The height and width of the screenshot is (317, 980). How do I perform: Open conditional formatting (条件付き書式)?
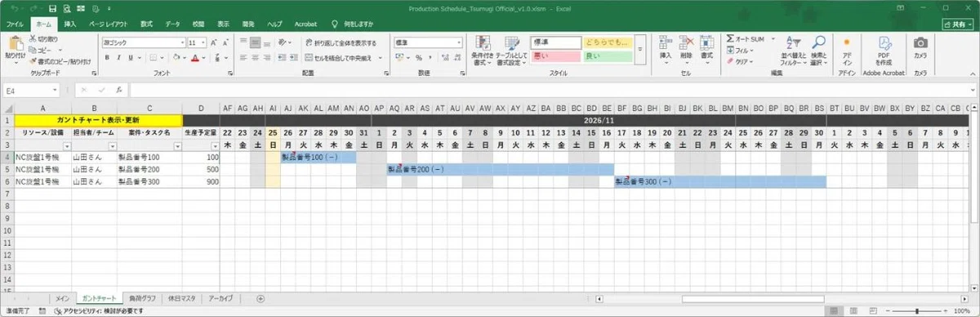coord(483,50)
